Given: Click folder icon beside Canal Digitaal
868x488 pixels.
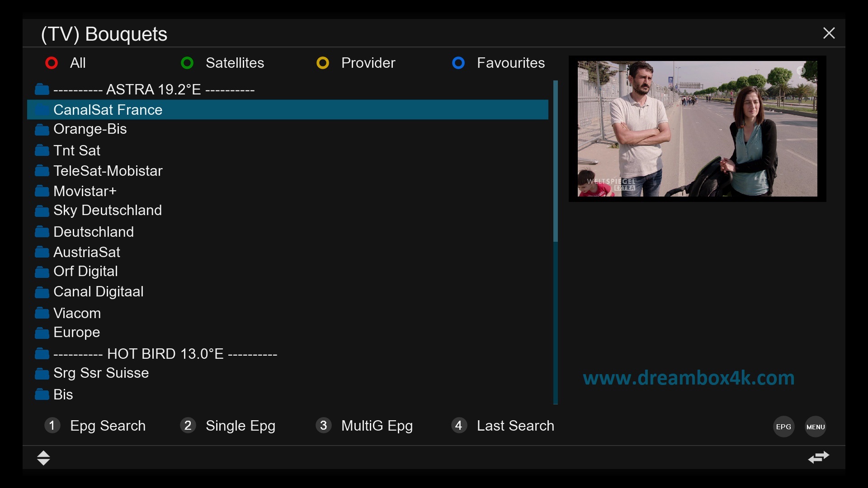Looking at the screenshot, I should tap(42, 292).
